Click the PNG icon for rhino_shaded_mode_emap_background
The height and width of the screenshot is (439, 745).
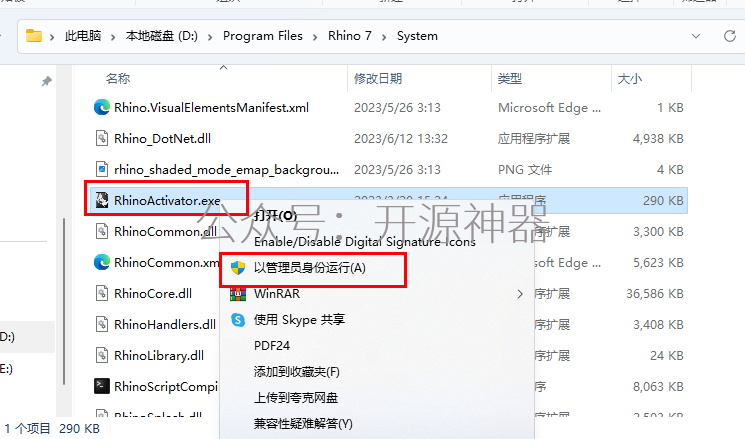coord(102,169)
